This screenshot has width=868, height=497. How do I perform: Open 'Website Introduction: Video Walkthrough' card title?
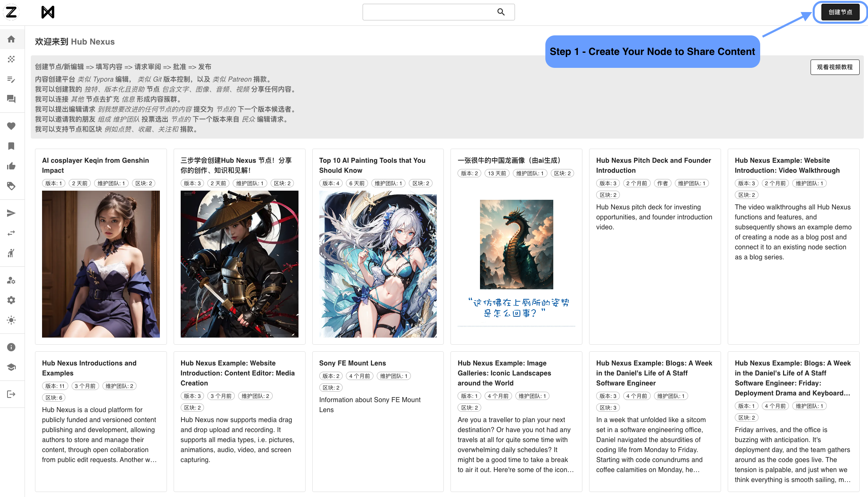[787, 165]
